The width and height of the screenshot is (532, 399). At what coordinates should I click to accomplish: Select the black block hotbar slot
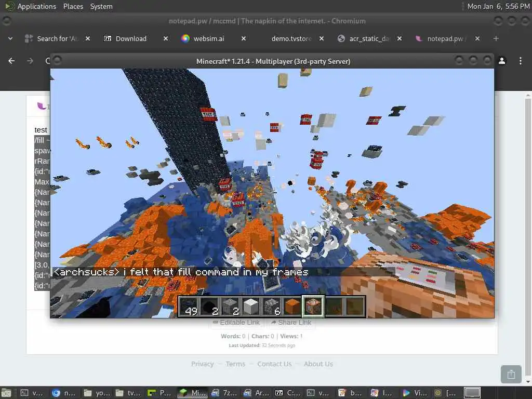coord(210,307)
